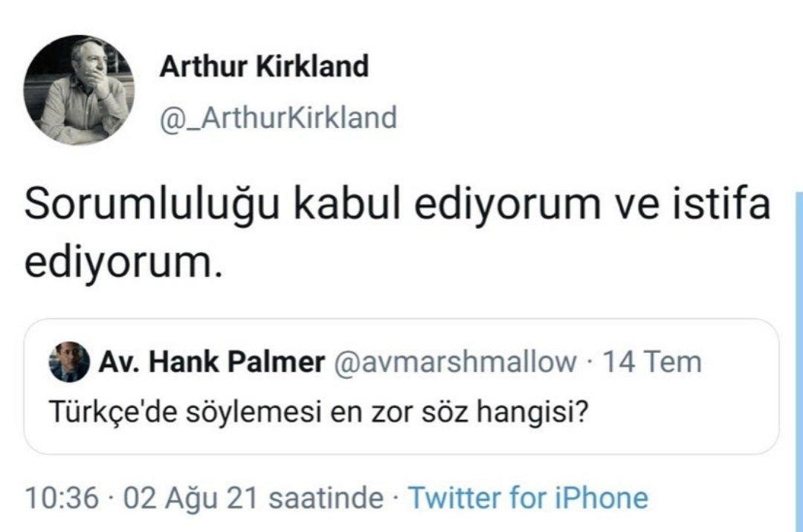
Task: Click the "Av. Hank Palmer" name
Action: coord(211,362)
